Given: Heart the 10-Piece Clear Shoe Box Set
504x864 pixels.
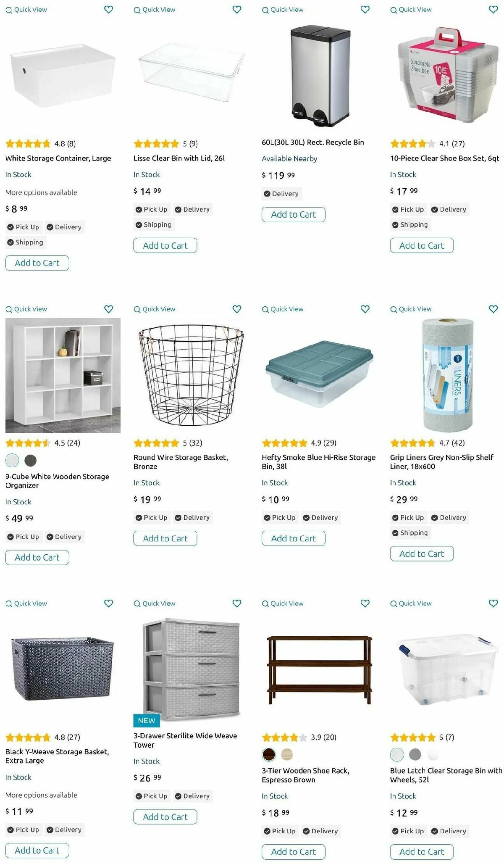Looking at the screenshot, I should pyautogui.click(x=493, y=10).
